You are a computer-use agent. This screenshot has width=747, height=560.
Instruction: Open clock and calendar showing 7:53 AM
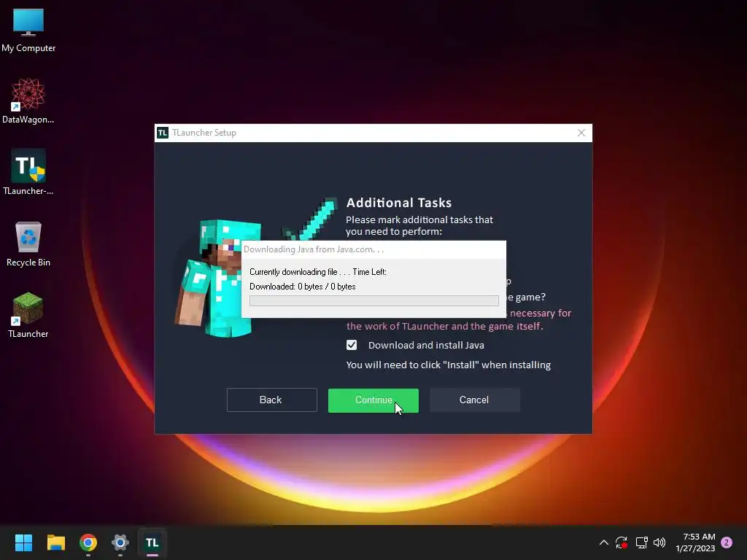click(x=695, y=542)
